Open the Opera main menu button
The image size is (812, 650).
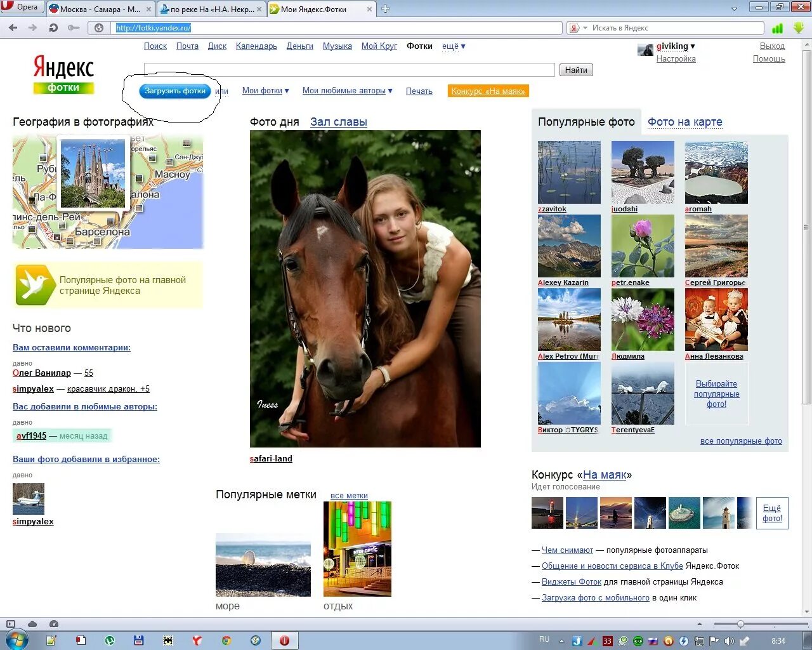pos(22,8)
